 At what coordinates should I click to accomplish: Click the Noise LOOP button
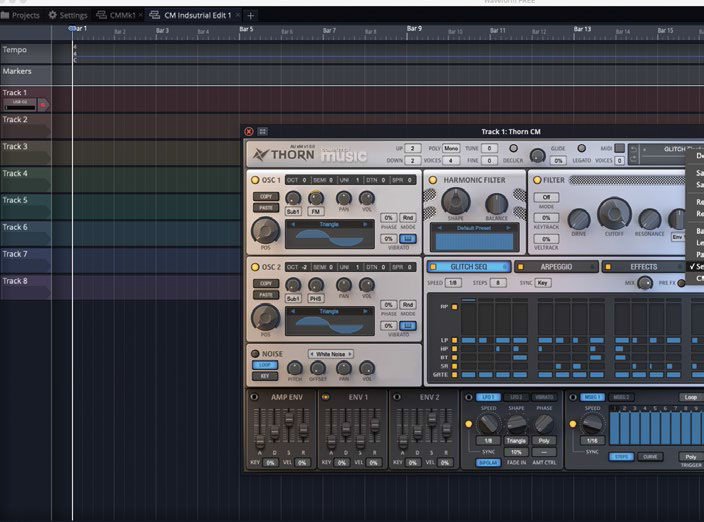click(x=265, y=365)
